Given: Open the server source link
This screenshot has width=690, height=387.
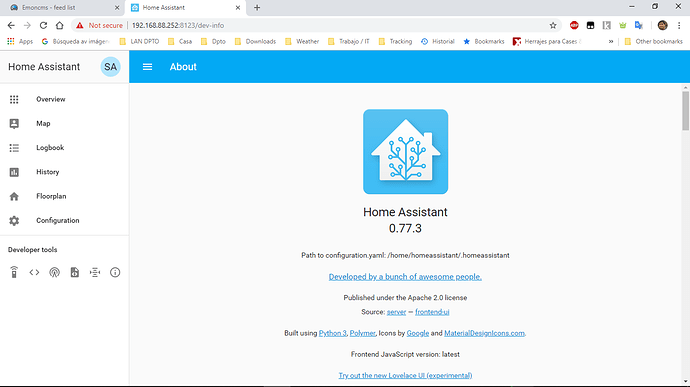Looking at the screenshot, I should point(396,312).
